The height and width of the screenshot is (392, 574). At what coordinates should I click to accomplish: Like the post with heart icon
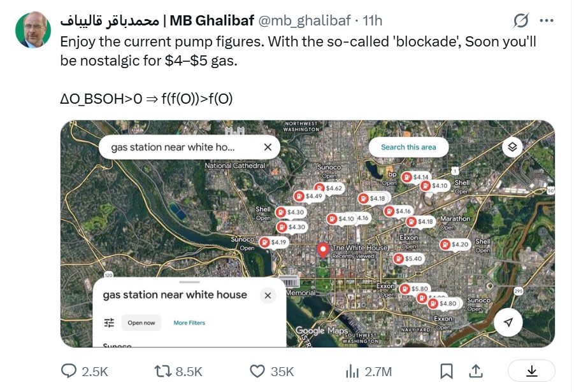[257, 371]
